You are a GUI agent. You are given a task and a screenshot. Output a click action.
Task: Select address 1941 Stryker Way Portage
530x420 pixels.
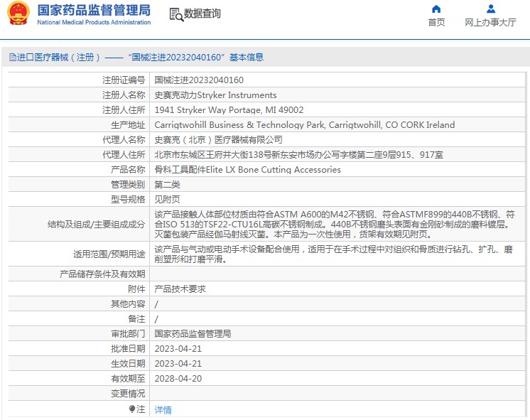pyautogui.click(x=229, y=110)
